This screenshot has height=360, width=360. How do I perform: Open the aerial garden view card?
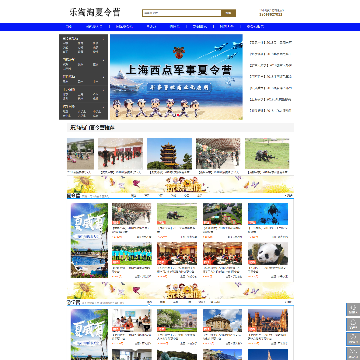(x=222, y=214)
